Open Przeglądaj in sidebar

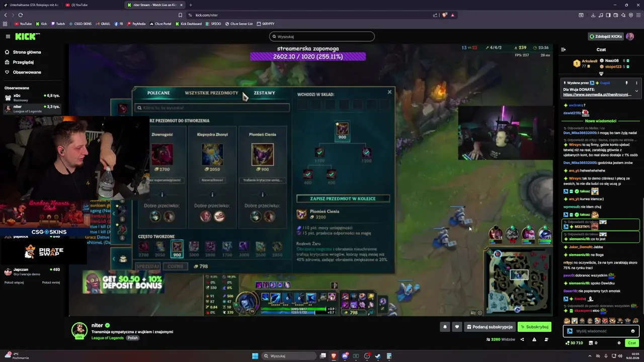[x=19, y=62]
